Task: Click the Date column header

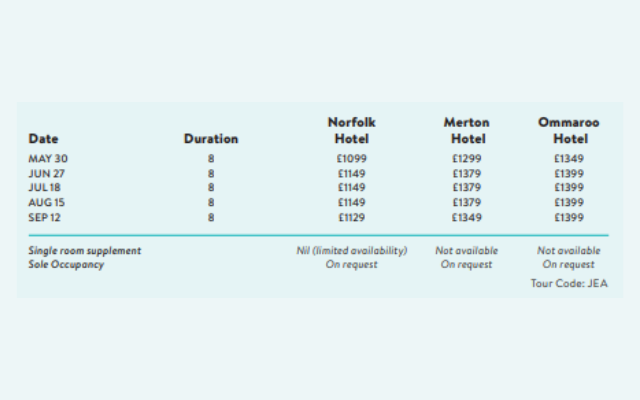Action: [x=43, y=139]
